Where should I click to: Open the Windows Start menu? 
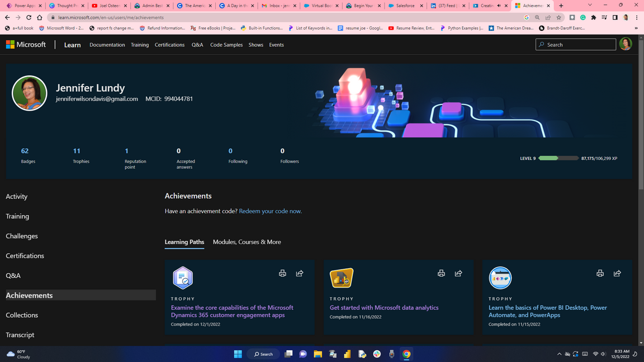point(238,354)
